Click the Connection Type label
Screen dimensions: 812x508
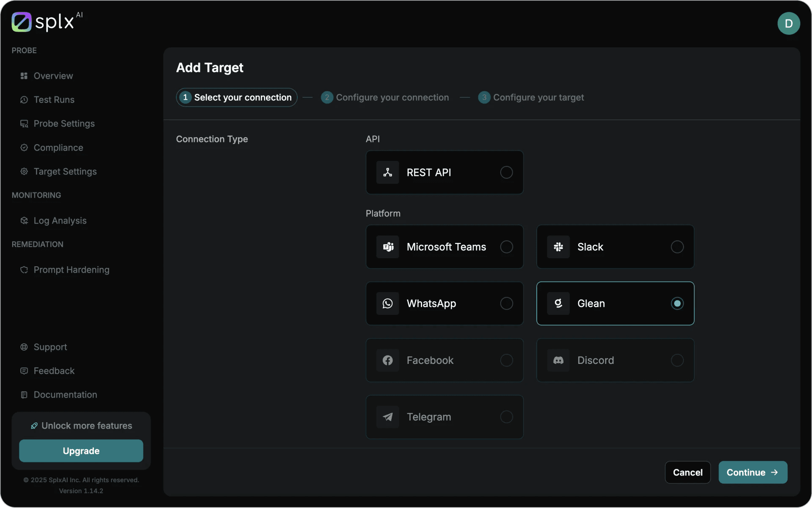point(212,139)
